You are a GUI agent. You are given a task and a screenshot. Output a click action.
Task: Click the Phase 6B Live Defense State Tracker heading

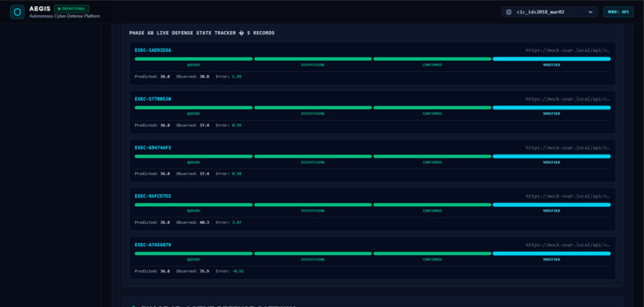pos(201,33)
